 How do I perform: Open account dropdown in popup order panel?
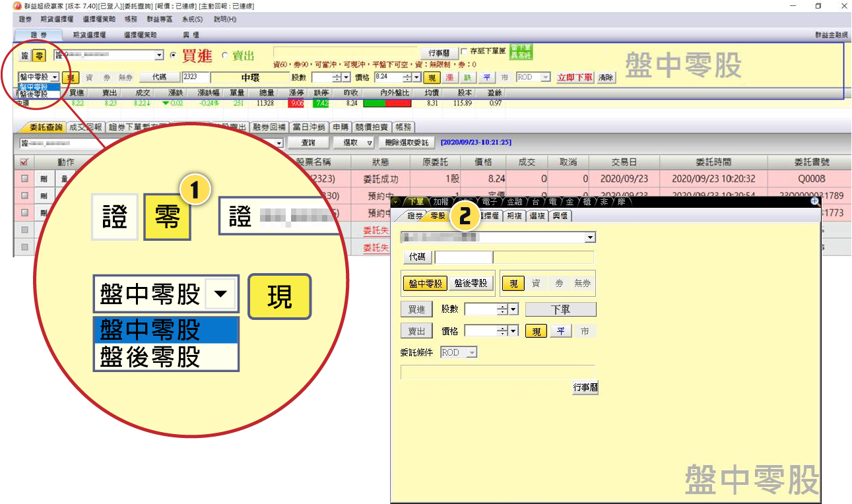(x=591, y=237)
